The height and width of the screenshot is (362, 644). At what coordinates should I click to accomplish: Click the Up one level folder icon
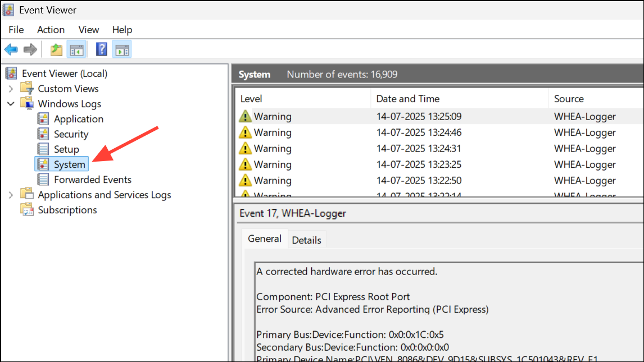coord(56,49)
